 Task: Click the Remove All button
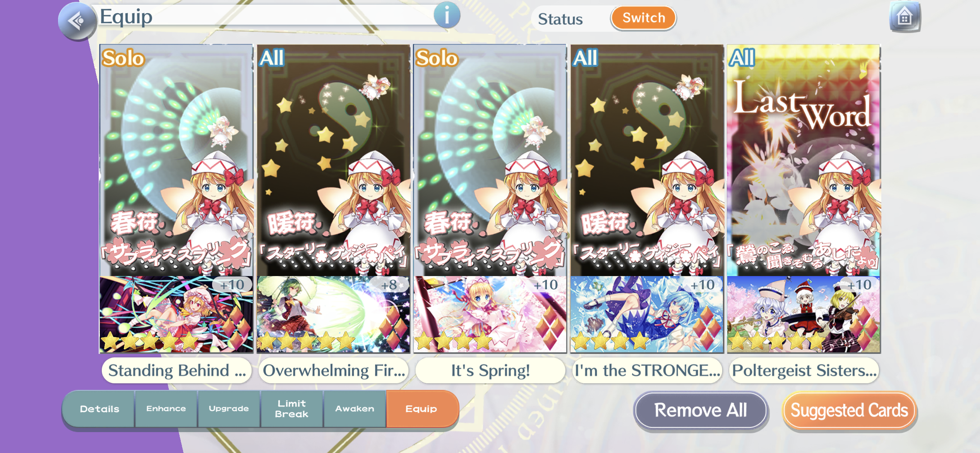tap(701, 410)
